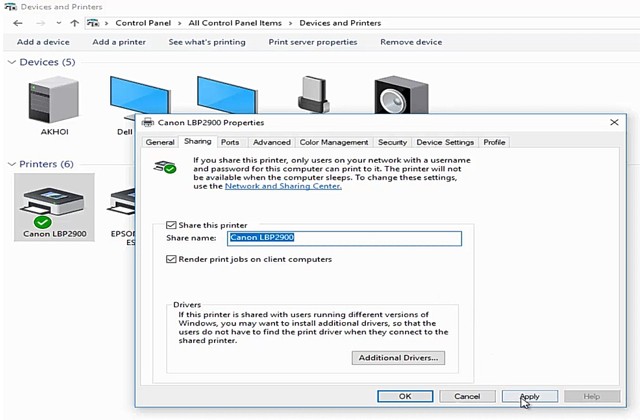Select the EPSON printer icon
Image resolution: width=640 pixels, height=420 pixels.
[121, 202]
